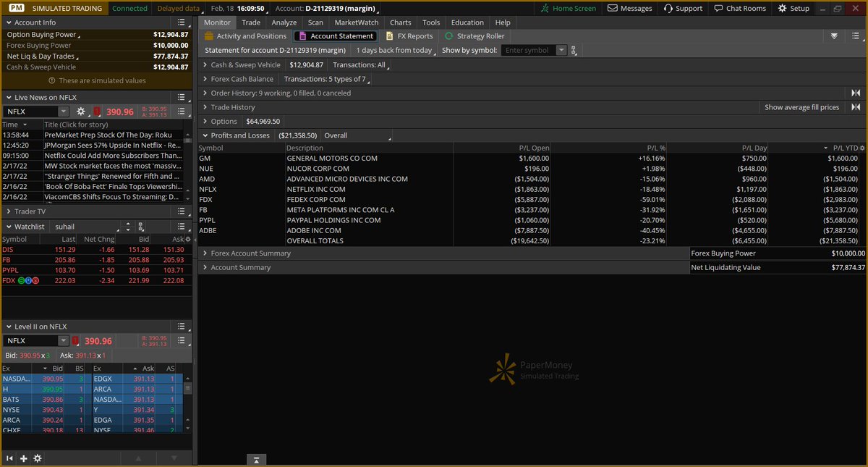Switch to the Analyze tab

pyautogui.click(x=284, y=22)
